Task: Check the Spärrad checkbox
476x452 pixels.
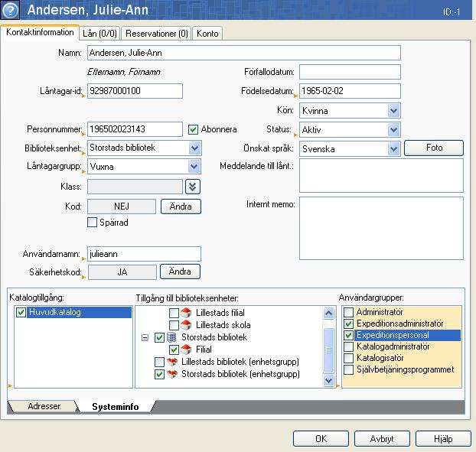Action: pyautogui.click(x=92, y=223)
